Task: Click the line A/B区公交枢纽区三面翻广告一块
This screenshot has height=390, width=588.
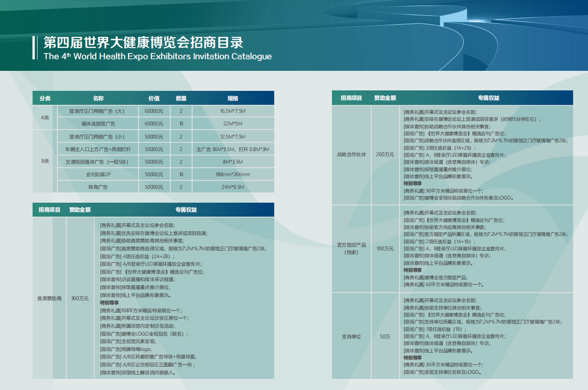Action: click(x=148, y=365)
